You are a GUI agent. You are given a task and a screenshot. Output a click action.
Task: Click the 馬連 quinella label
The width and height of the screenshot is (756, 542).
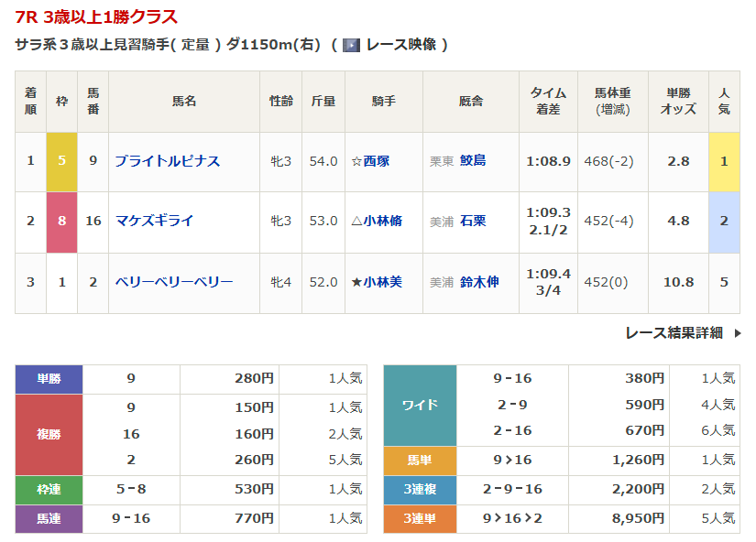(49, 518)
